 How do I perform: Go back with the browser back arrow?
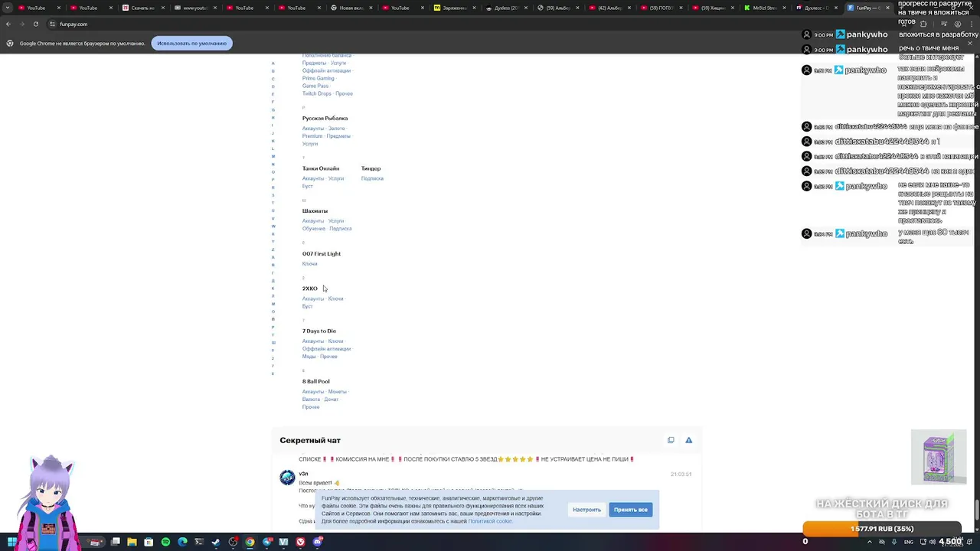[8, 24]
